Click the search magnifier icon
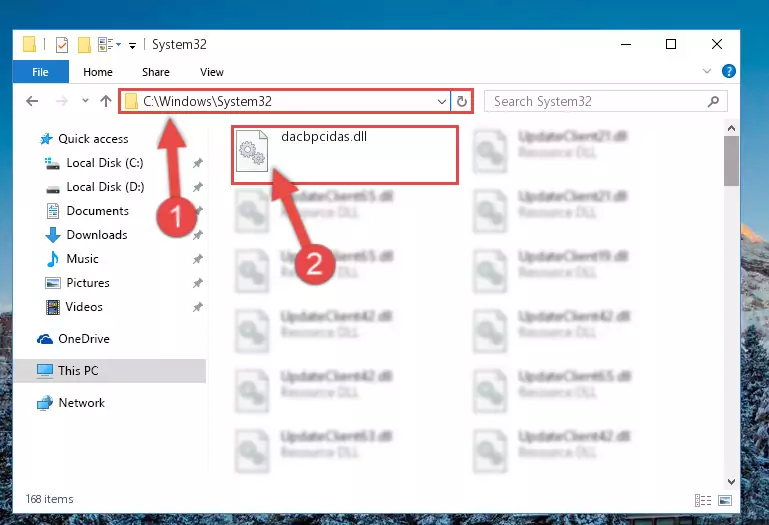Image resolution: width=769 pixels, height=525 pixels. (x=713, y=102)
